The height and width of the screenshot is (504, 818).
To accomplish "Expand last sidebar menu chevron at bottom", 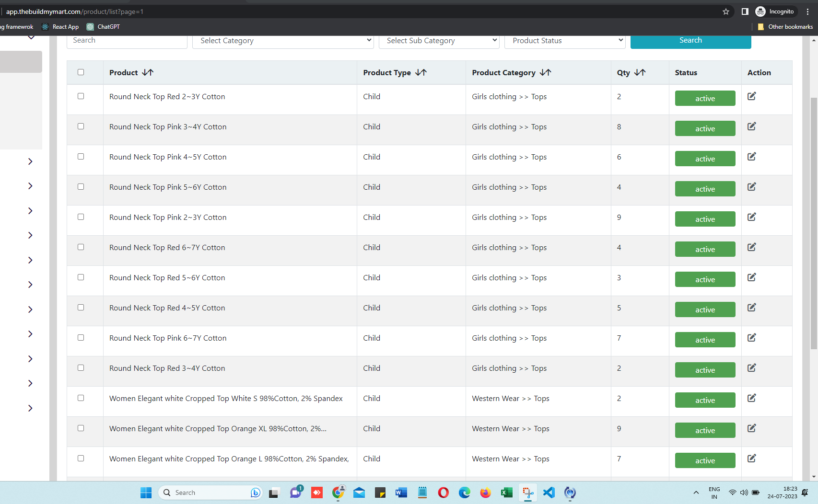I will click(30, 408).
